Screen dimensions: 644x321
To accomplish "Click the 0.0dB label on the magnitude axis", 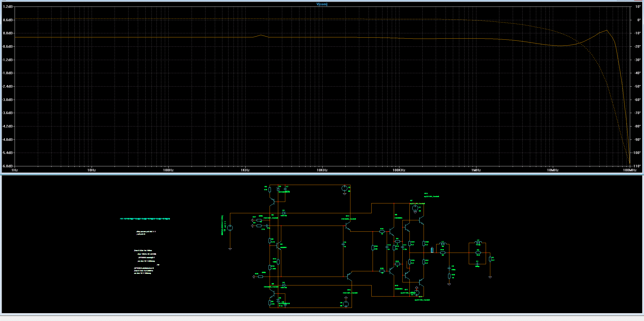I will [8, 33].
